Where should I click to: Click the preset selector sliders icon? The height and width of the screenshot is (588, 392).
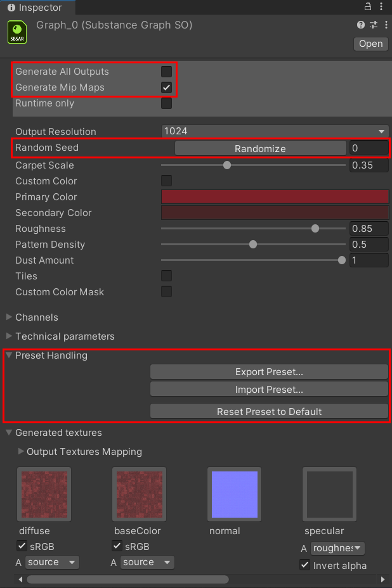click(373, 25)
